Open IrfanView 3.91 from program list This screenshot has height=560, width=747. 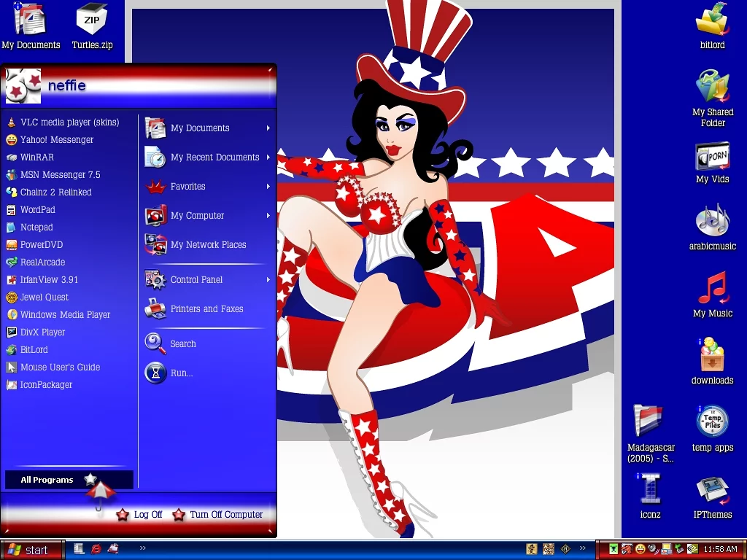(49, 280)
